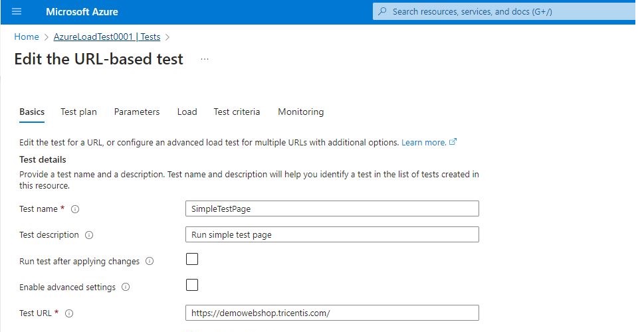Viewport: 644px width, 332px height.
Task: Focus the Test URL input field
Action: [x=332, y=313]
